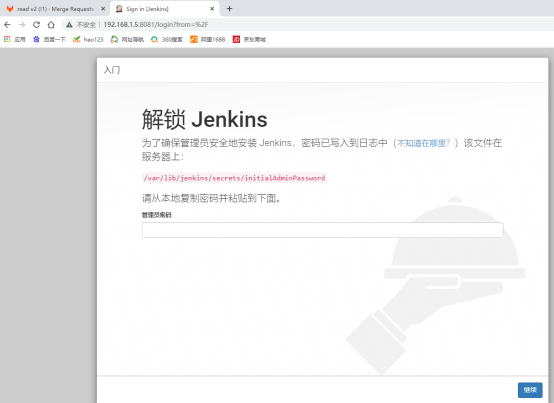554x403 pixels.
Task: Focus the address bar URL 192.168.1.5:8081
Action: point(155,24)
